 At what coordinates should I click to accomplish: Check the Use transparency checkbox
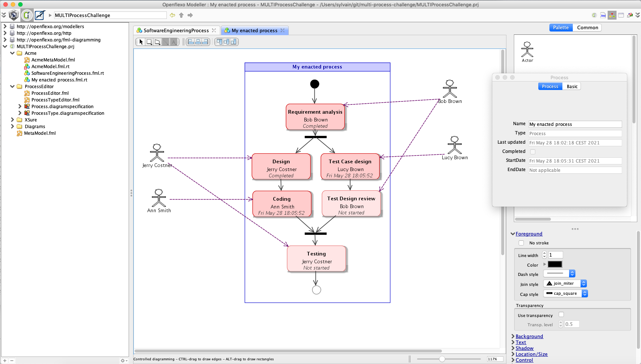pos(561,315)
